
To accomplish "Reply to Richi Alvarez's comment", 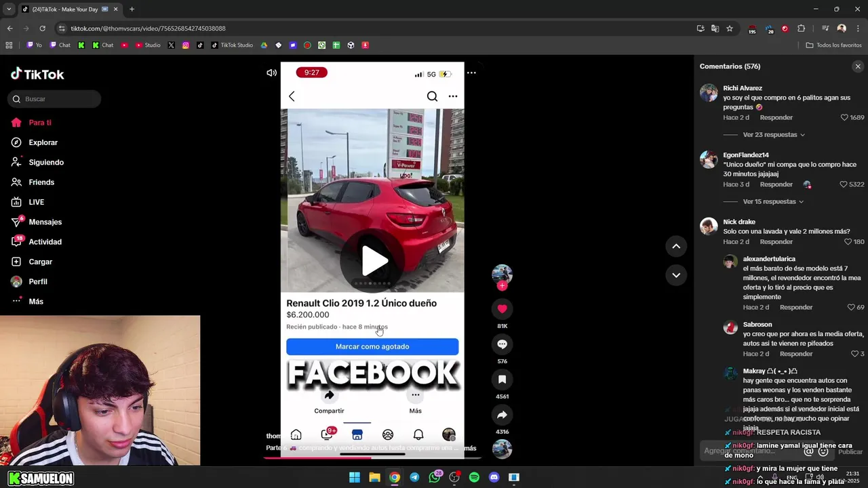I will point(776,118).
